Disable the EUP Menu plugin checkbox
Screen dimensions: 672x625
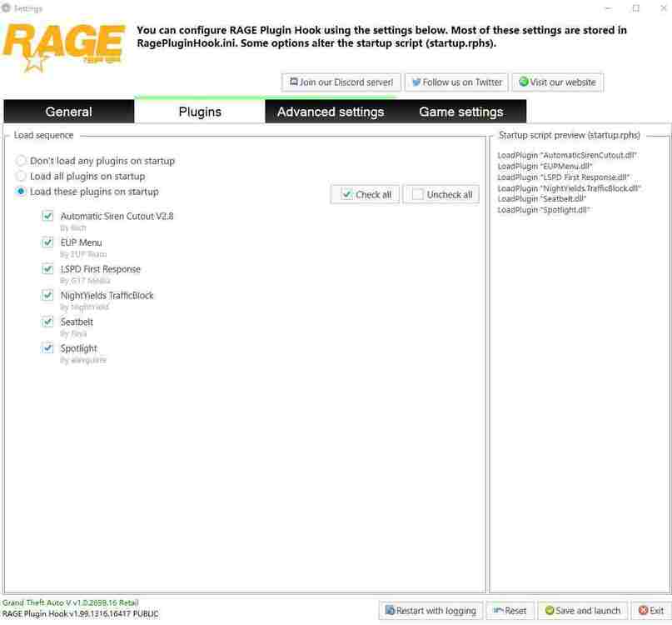[47, 242]
